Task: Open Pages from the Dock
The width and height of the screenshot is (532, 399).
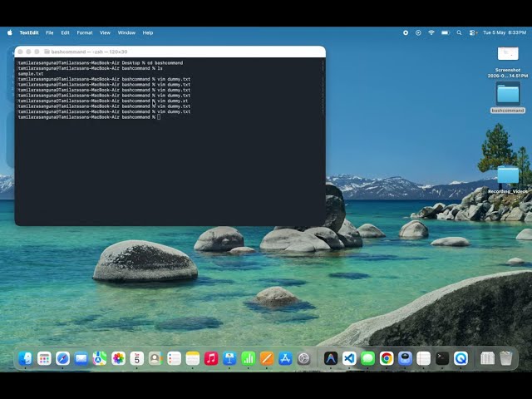Action: tap(267, 358)
